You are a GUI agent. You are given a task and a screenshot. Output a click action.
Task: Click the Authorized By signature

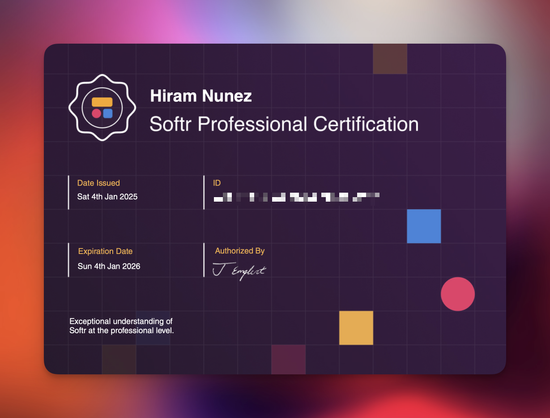click(x=240, y=271)
